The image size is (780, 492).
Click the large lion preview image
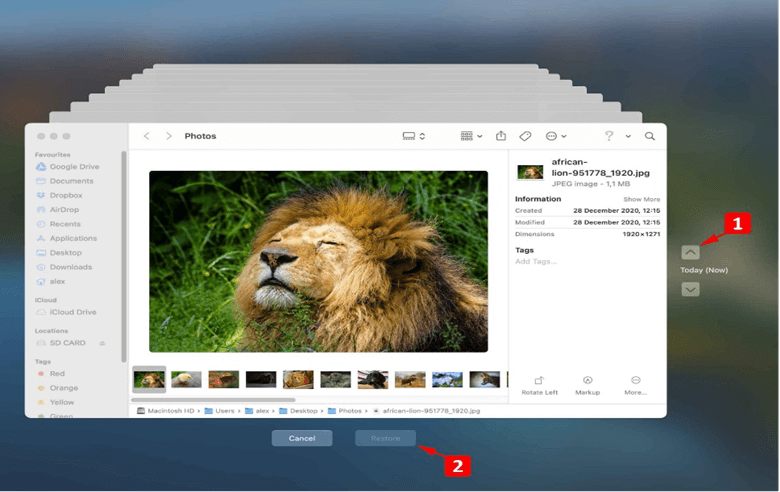coord(318,262)
